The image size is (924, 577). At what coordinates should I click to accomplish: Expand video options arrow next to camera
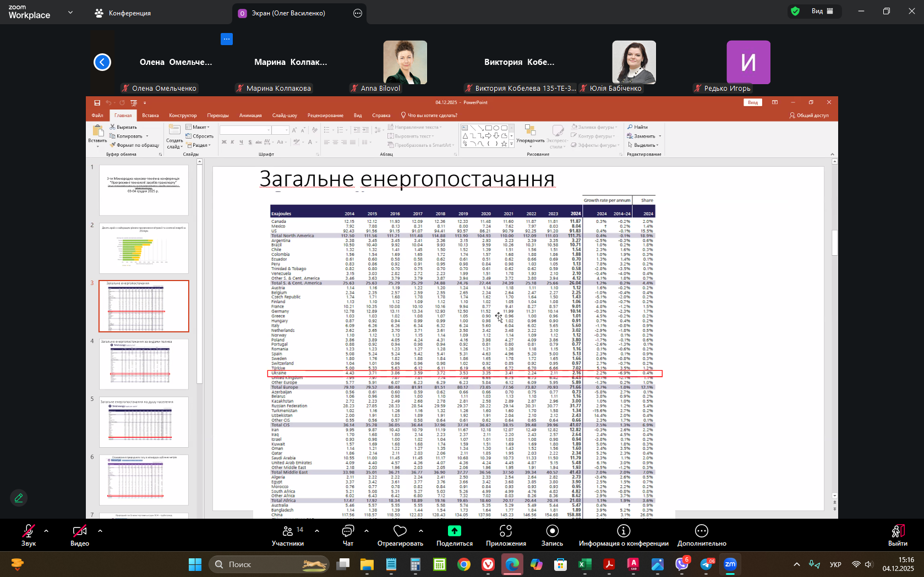coord(100,531)
